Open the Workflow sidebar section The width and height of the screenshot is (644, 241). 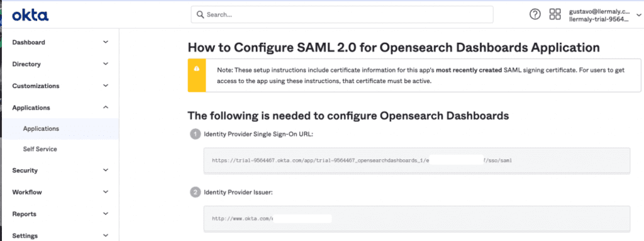coord(60,192)
